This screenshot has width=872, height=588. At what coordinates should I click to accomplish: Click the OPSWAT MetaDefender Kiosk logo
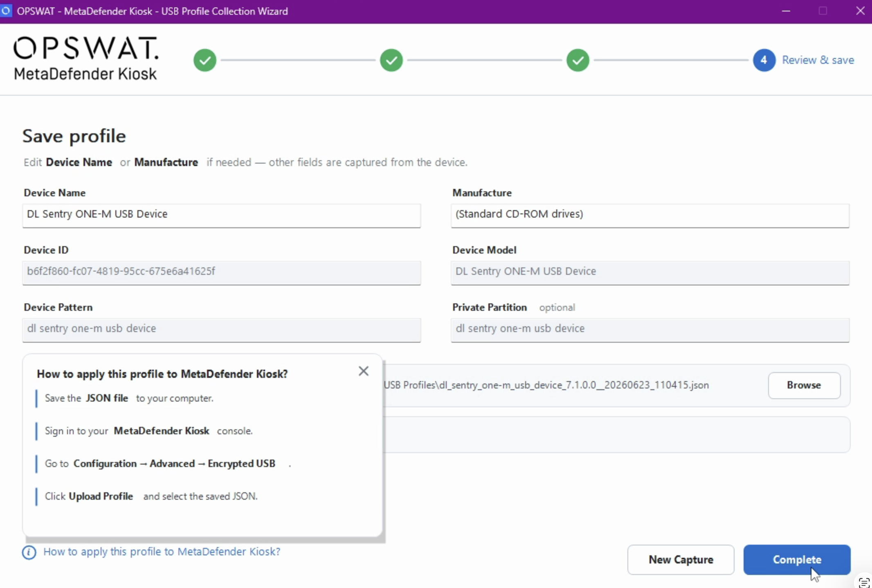(x=86, y=58)
